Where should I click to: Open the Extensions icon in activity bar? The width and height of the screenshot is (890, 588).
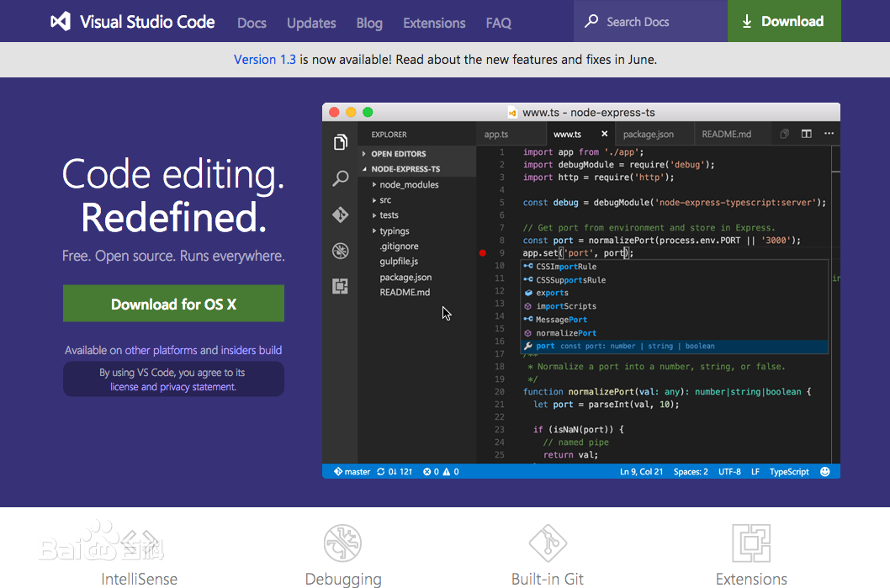[341, 286]
